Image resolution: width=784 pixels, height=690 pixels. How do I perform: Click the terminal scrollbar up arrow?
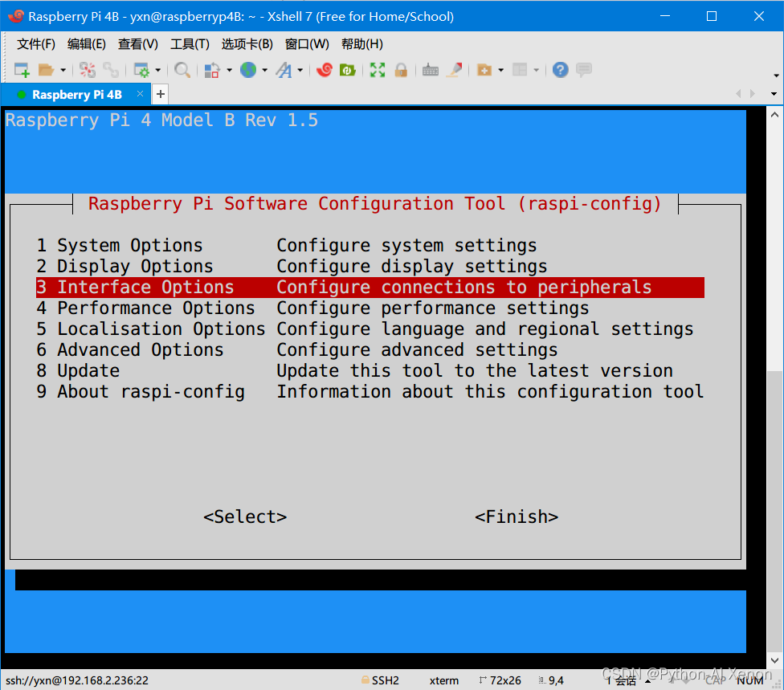tap(774, 115)
